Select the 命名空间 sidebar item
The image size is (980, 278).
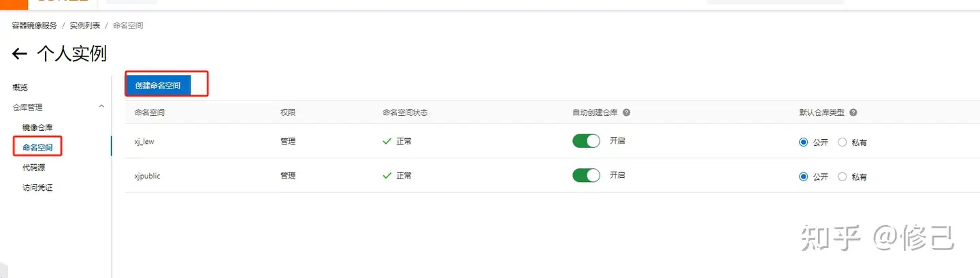click(x=37, y=147)
